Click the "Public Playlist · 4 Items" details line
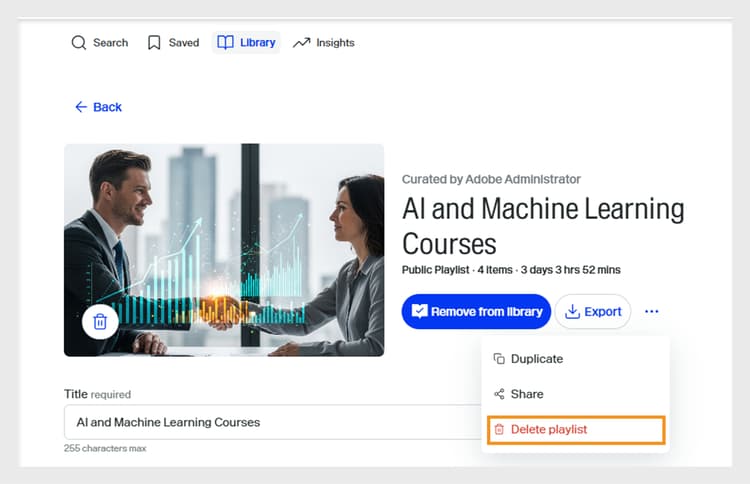This screenshot has height=484, width=750. click(511, 270)
